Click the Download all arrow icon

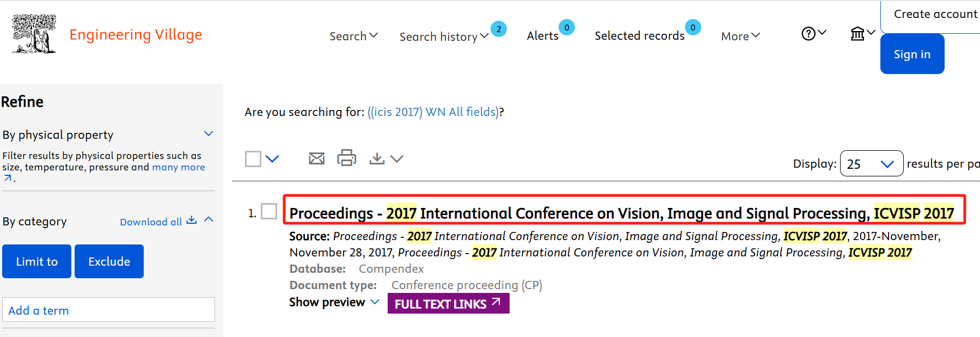[191, 220]
